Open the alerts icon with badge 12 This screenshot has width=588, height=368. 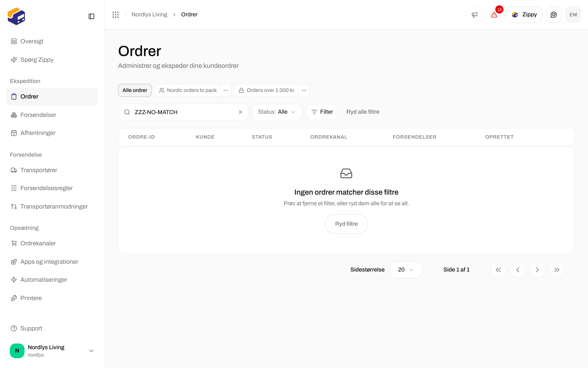coord(494,15)
